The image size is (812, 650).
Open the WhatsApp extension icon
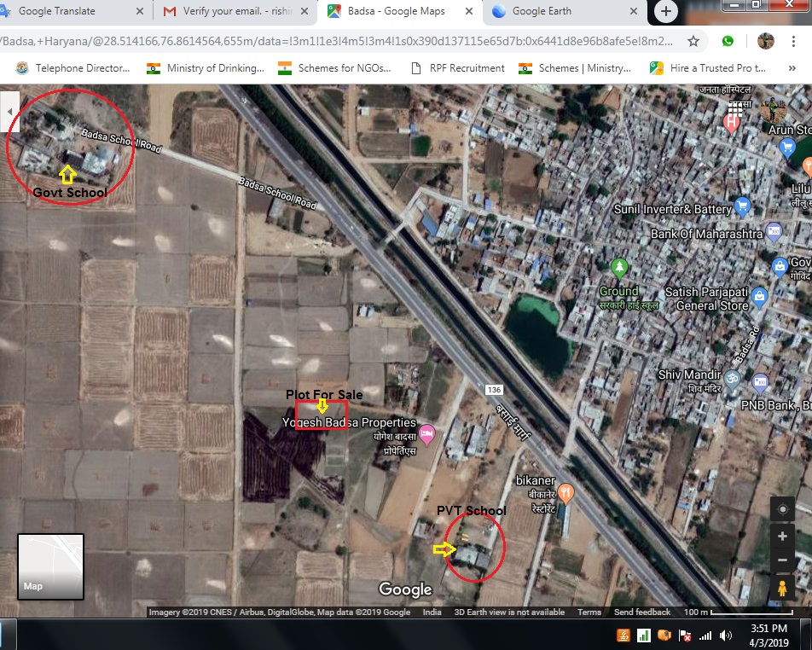728,41
